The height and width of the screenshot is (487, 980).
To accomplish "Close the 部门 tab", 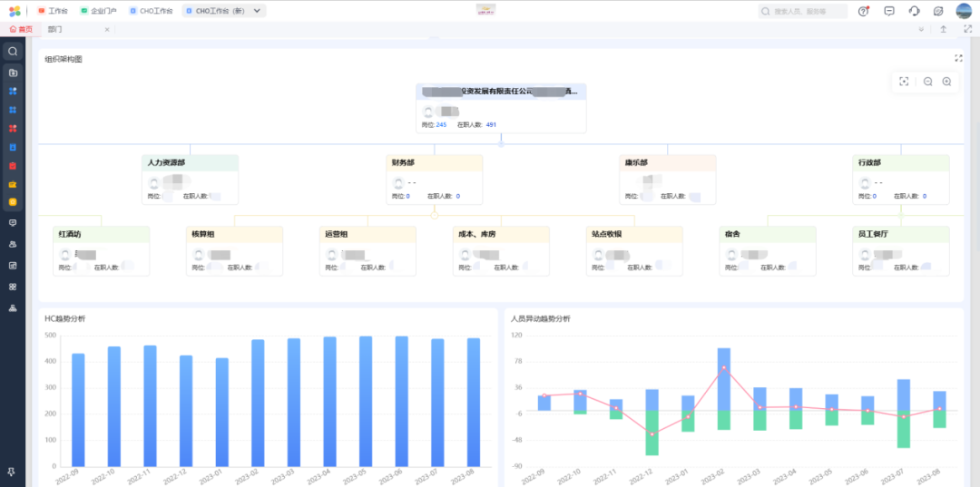I will [107, 30].
